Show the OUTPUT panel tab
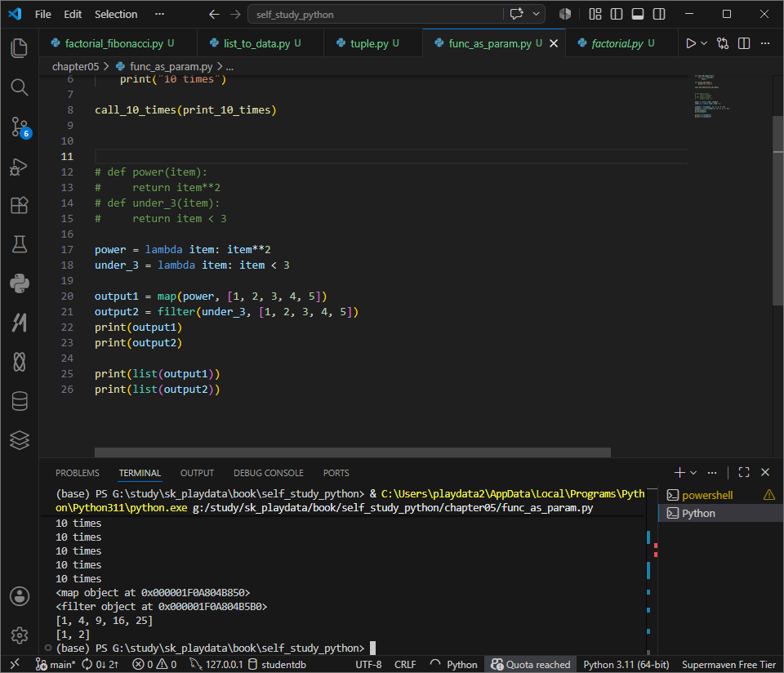Screen dimensions: 784x673 point(197,473)
